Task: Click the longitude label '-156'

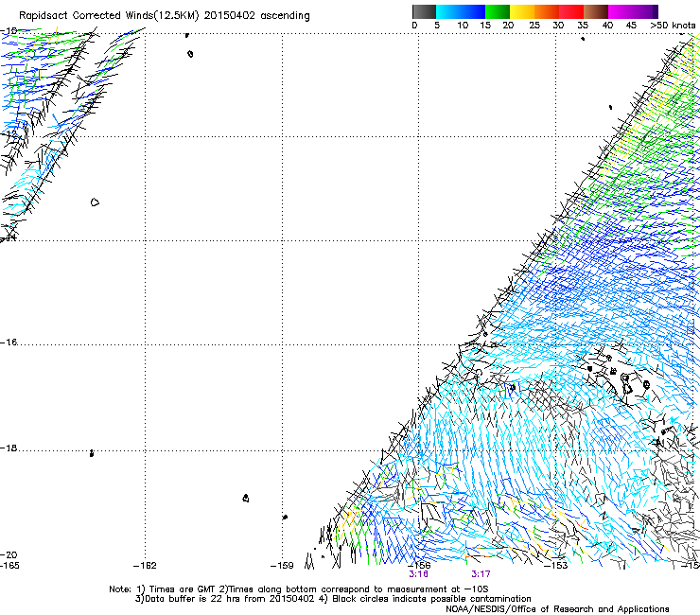Action: point(419,566)
